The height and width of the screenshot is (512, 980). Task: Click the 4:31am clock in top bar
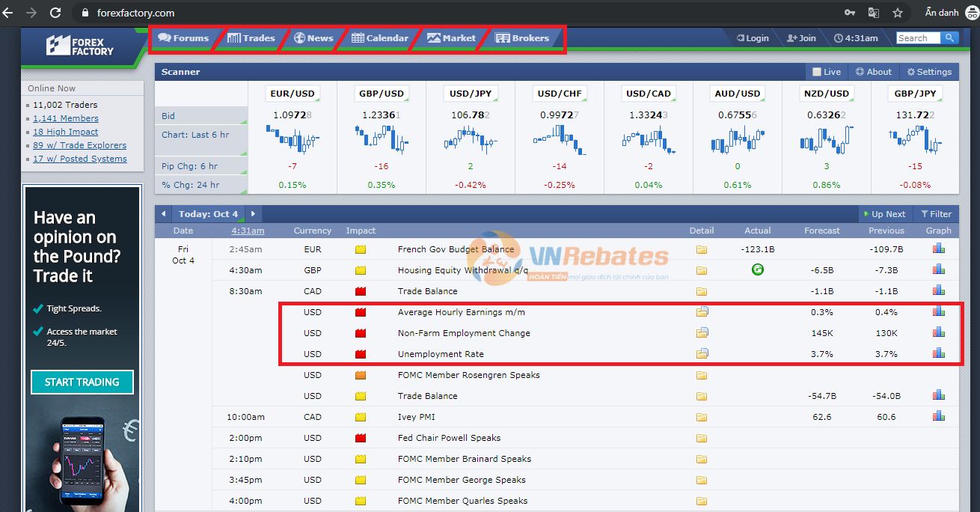(856, 38)
